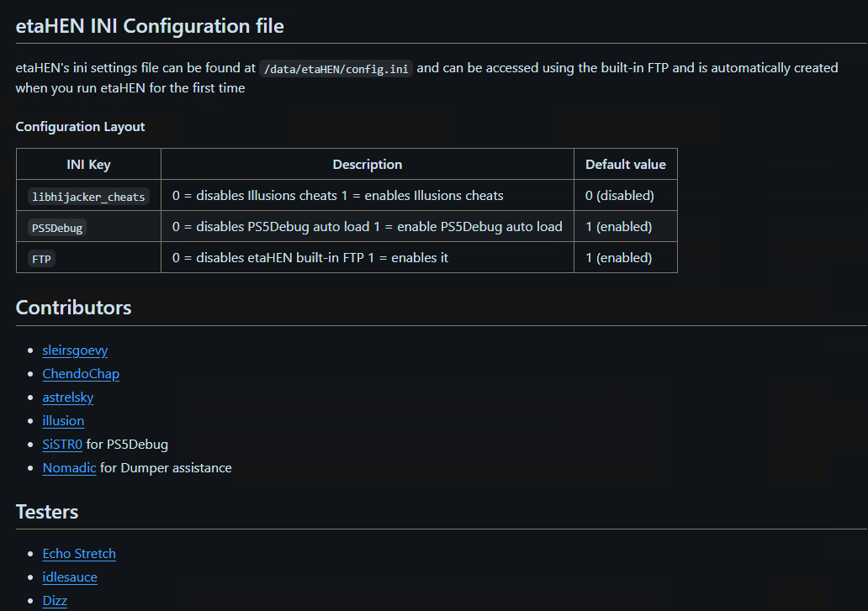Click the Testers heading

(47, 512)
